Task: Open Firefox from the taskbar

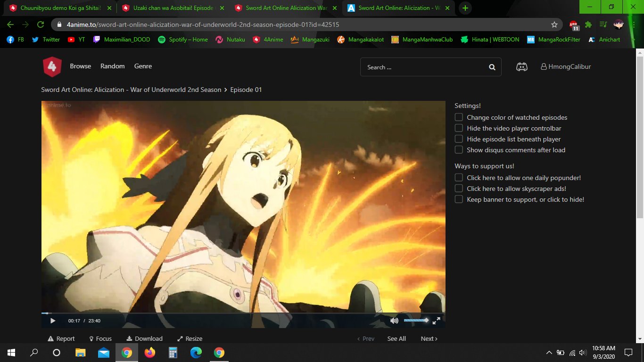Action: (149, 353)
